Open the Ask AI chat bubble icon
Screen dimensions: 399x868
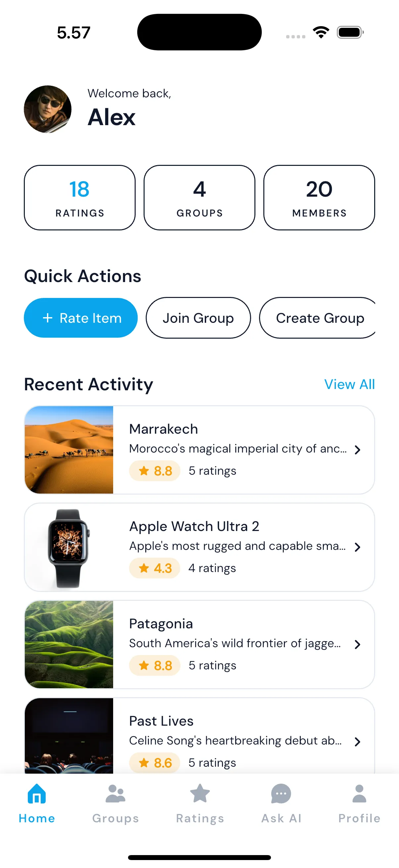(281, 794)
